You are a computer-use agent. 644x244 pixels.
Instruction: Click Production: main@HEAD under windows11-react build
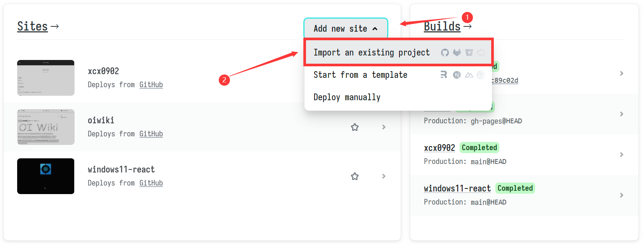(465, 202)
